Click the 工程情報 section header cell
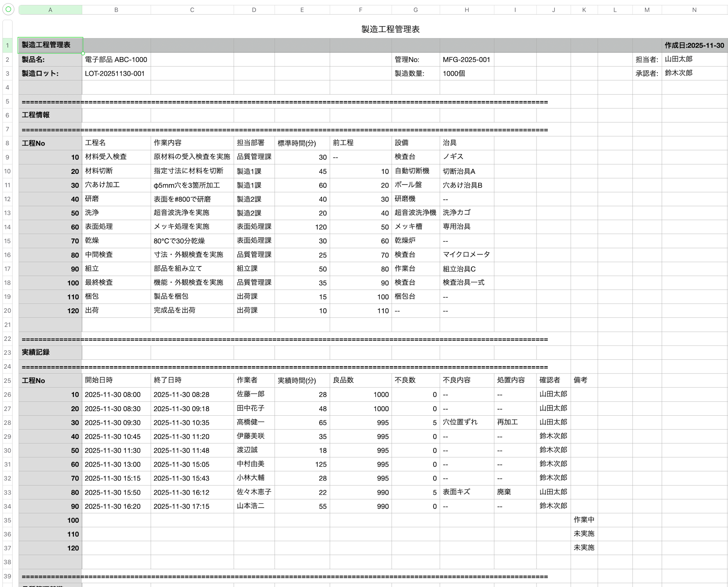The image size is (728, 587). [50, 115]
